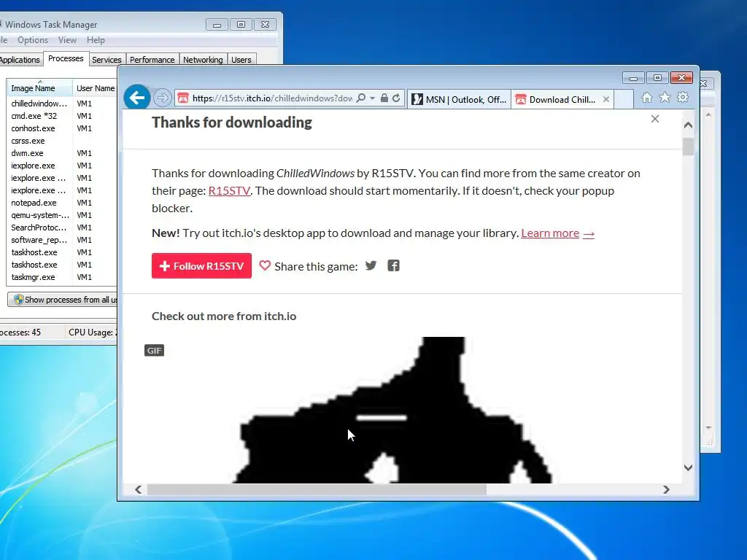The width and height of the screenshot is (747, 560).
Task: Click the browser forward arrow button
Action: (x=163, y=98)
